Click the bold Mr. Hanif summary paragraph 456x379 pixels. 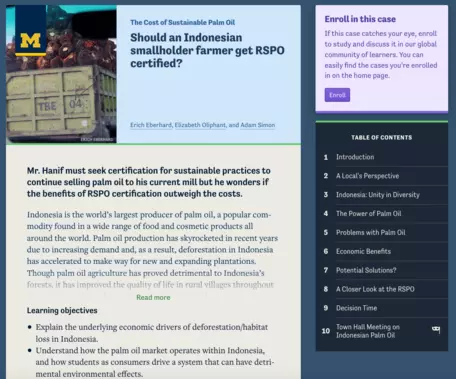point(149,182)
